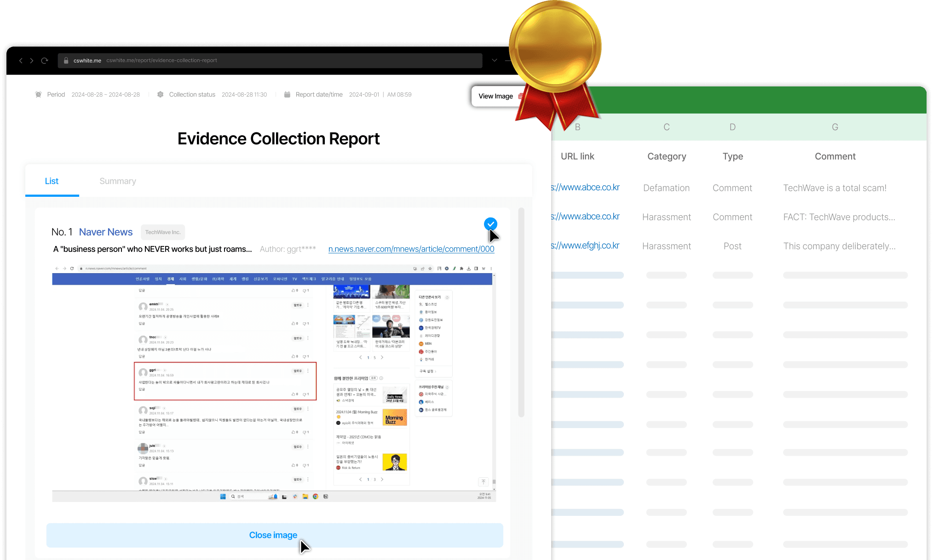Click the View Image button
The image size is (933, 560).
tap(495, 96)
